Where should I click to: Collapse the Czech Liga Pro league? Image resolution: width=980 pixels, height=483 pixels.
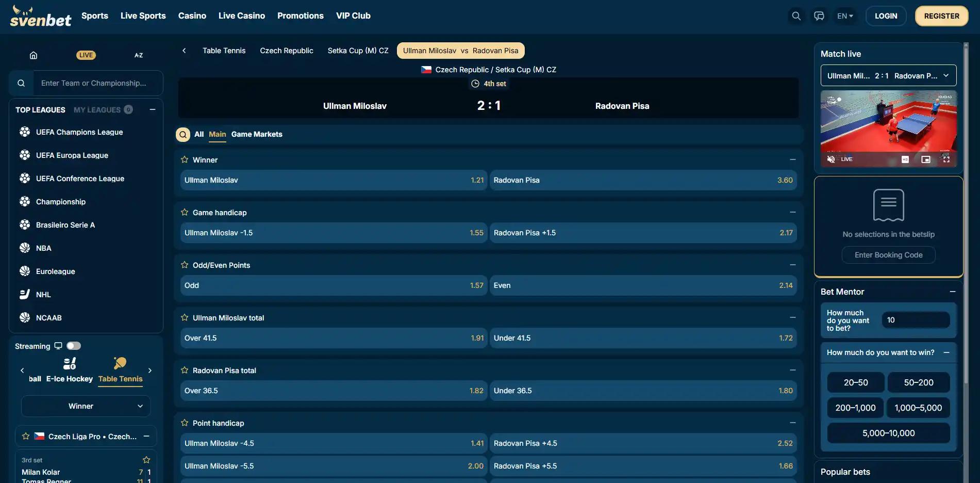click(146, 437)
